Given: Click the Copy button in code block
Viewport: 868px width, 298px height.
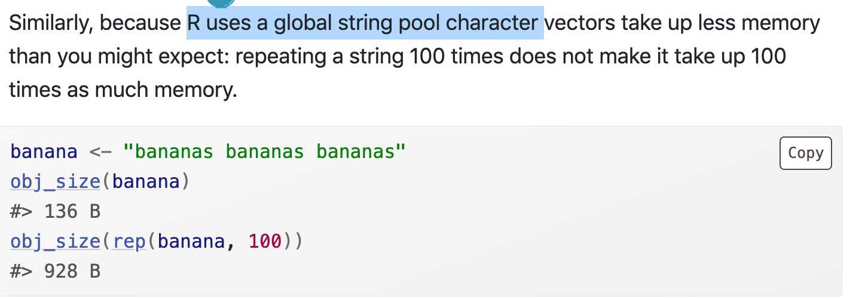Looking at the screenshot, I should coord(805,153).
